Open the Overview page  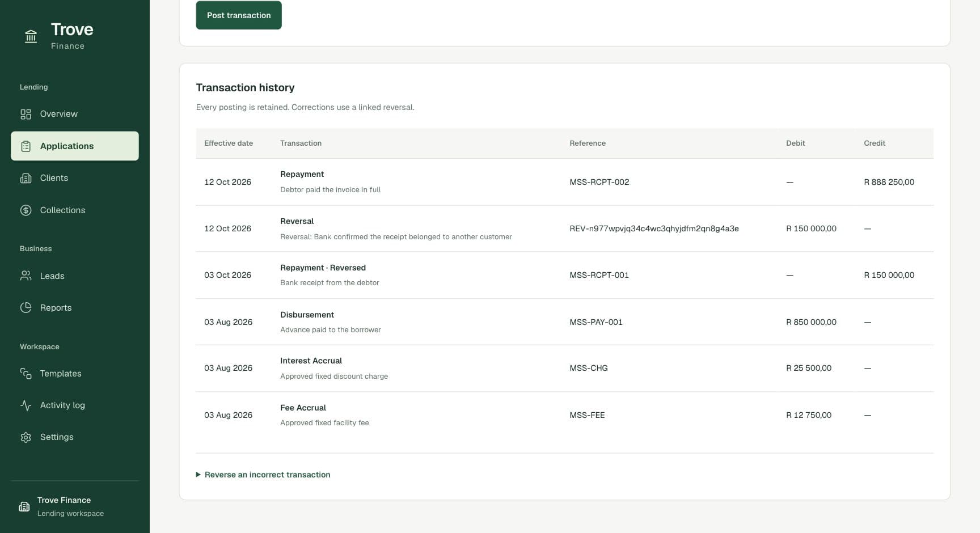pyautogui.click(x=74, y=114)
